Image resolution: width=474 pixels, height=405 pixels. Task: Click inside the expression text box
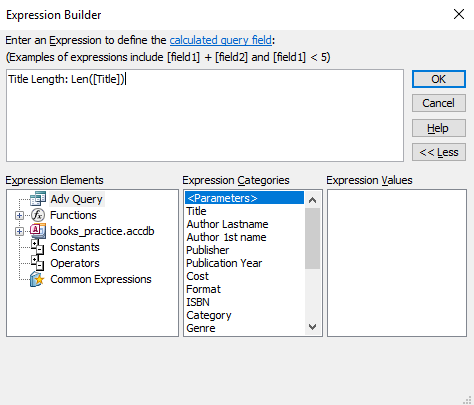pos(205,115)
